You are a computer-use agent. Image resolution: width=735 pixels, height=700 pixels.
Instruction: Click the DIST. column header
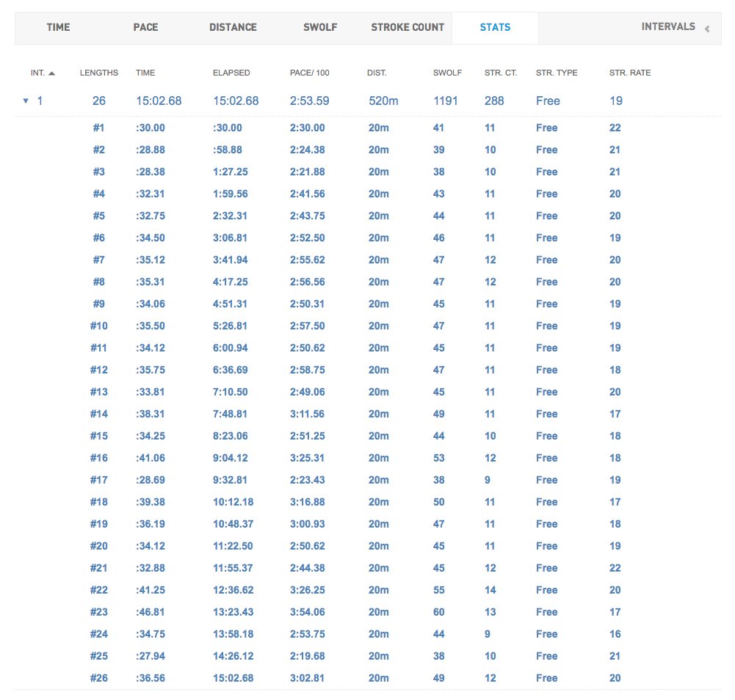(377, 73)
